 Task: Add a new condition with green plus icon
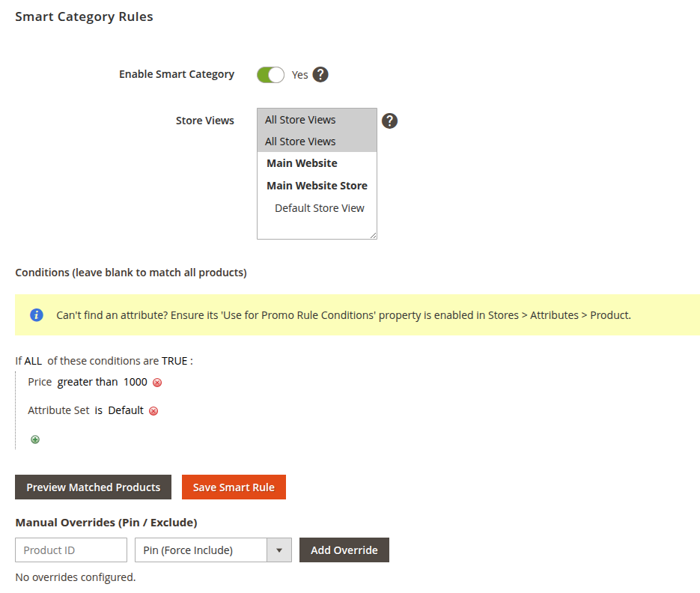35,440
